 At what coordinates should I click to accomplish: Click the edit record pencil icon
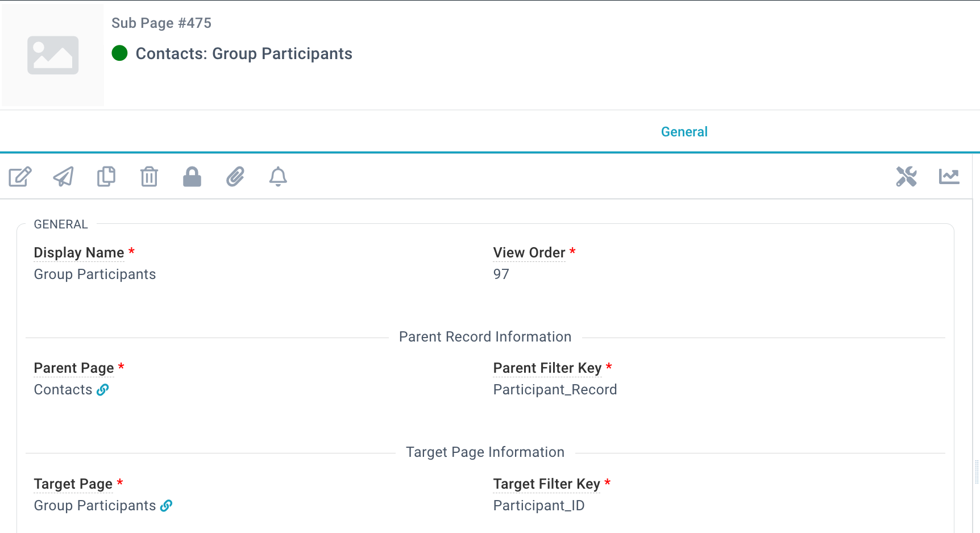[20, 177]
